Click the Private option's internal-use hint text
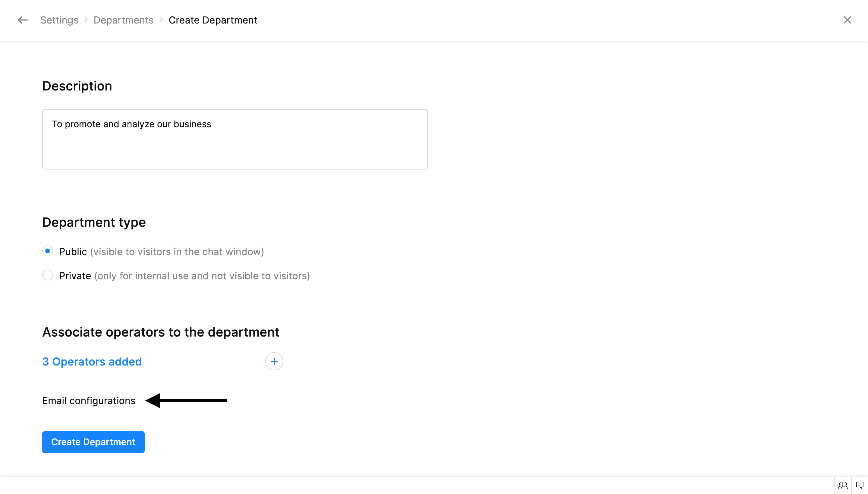Viewport: 868px width, 494px height. (202, 276)
